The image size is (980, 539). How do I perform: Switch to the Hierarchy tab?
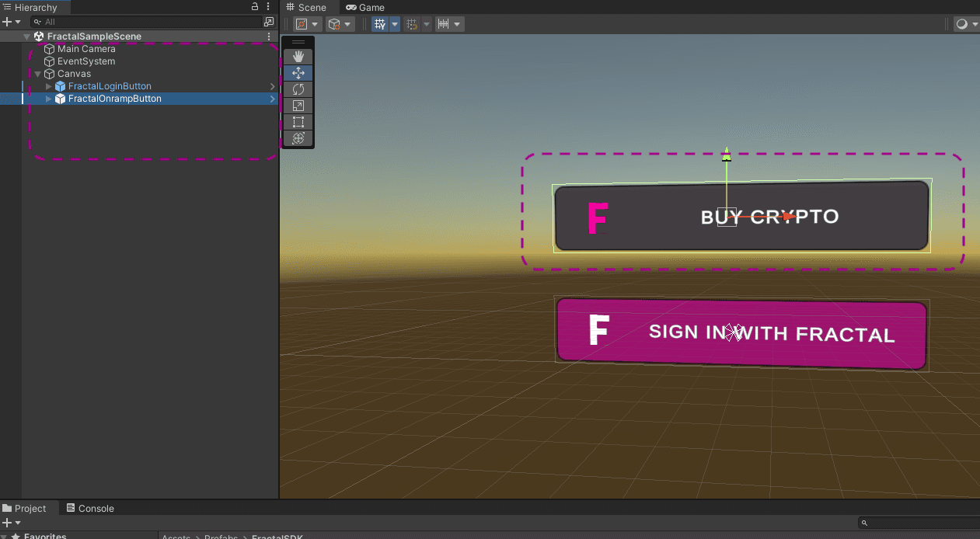[x=34, y=7]
